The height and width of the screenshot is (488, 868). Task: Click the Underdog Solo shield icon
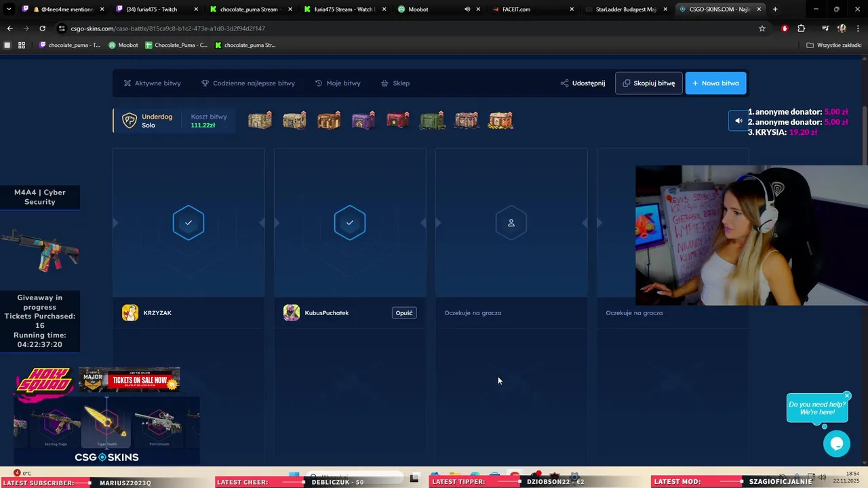[129, 121]
